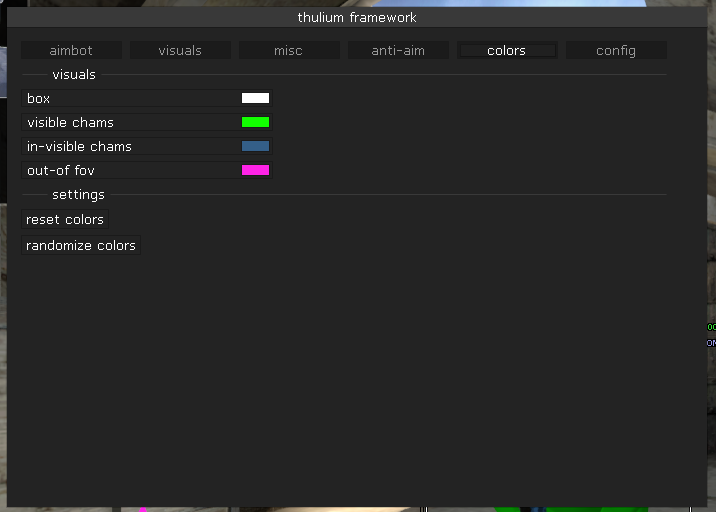Open the config tab

coord(616,50)
